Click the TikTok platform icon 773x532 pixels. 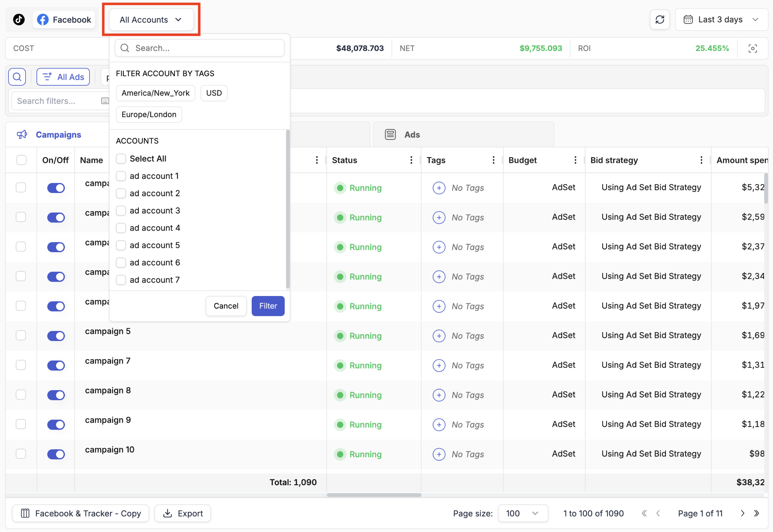(19, 20)
